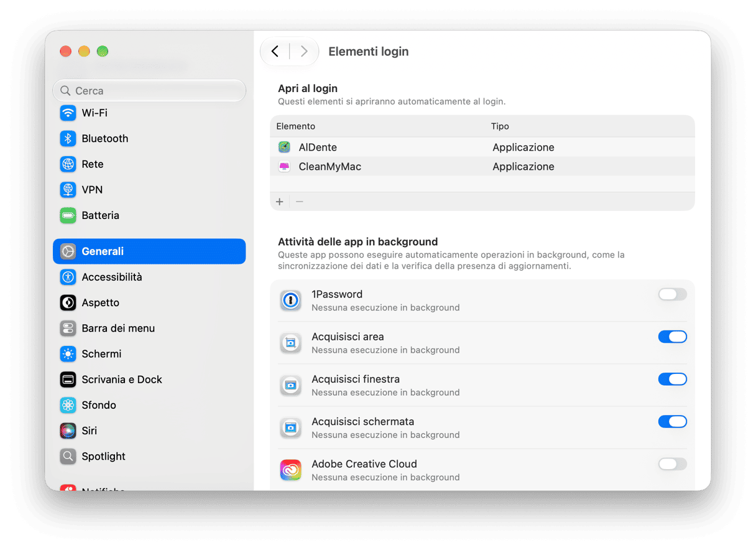Open the Spotlight label in sidebar
Viewport: 756px width, 550px height.
point(104,456)
